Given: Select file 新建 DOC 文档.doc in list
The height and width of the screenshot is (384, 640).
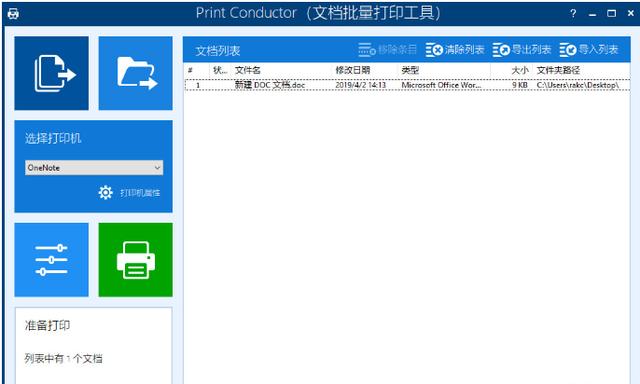Looking at the screenshot, I should pyautogui.click(x=270, y=85).
